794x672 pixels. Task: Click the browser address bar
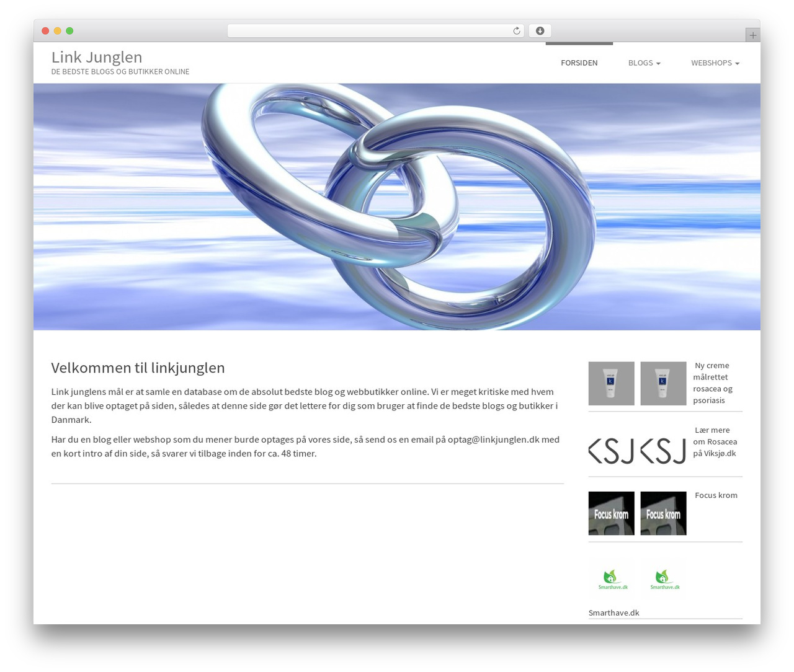pos(375,31)
